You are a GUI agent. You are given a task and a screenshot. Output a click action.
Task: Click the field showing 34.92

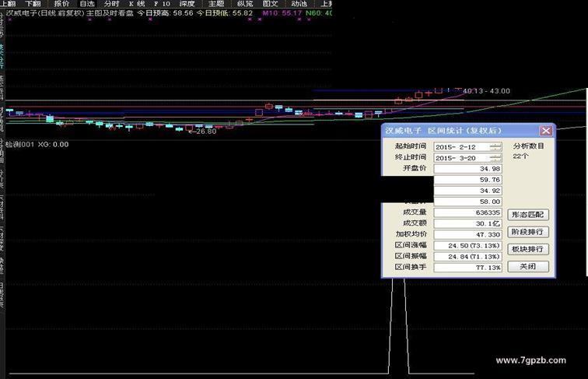[x=467, y=191]
